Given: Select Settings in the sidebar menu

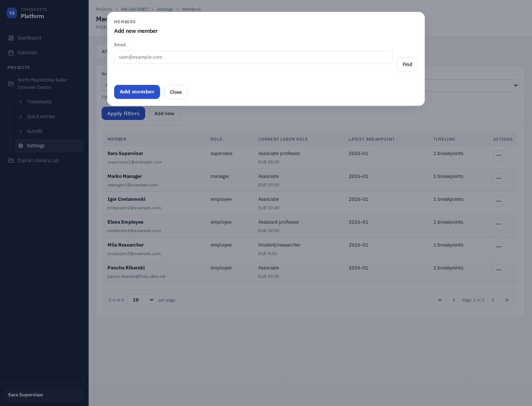Looking at the screenshot, I should coord(36,146).
